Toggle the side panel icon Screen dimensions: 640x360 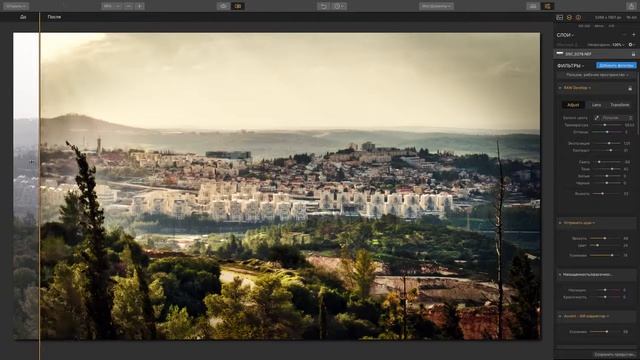pos(547,6)
